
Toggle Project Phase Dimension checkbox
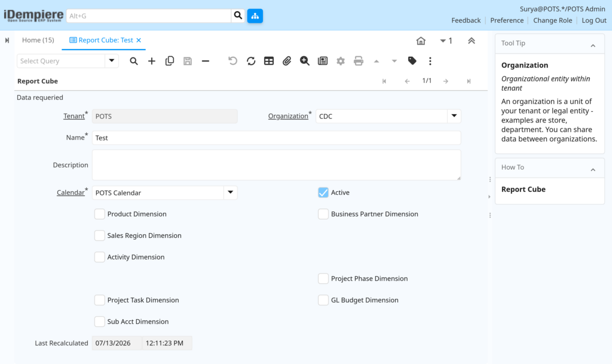(323, 278)
